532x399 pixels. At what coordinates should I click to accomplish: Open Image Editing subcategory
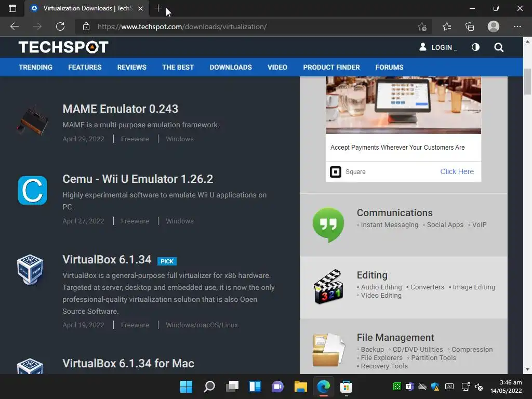[474, 287]
